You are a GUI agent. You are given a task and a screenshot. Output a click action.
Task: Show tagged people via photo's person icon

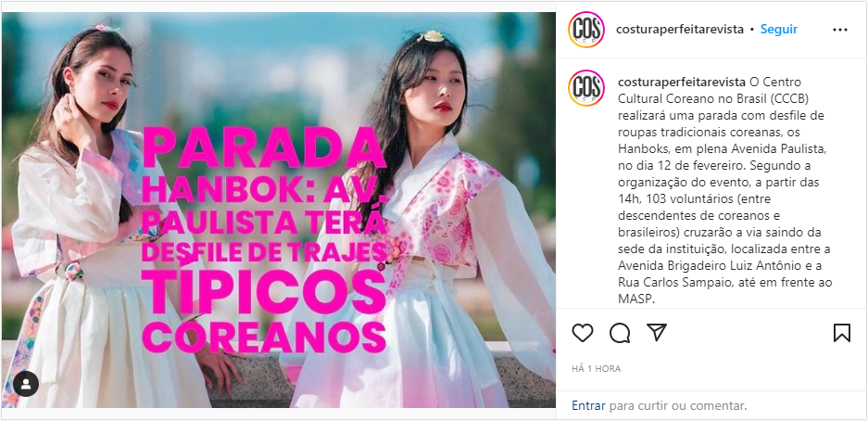26,384
